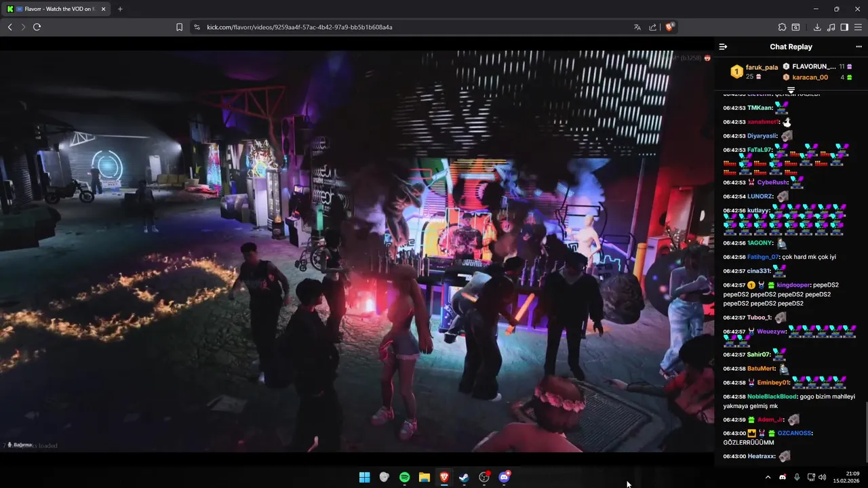Screen dimensions: 868x488
Task: Go forward with the browser arrow
Action: pyautogui.click(x=23, y=27)
